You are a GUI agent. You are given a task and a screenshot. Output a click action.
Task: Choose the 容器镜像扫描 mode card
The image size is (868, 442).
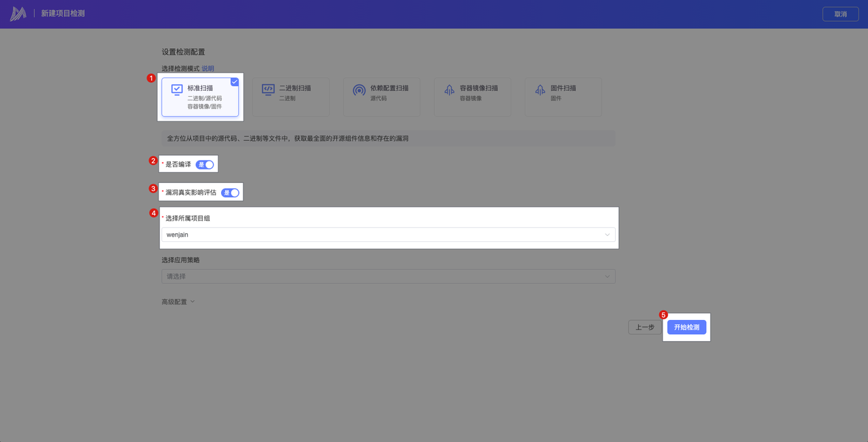point(472,96)
